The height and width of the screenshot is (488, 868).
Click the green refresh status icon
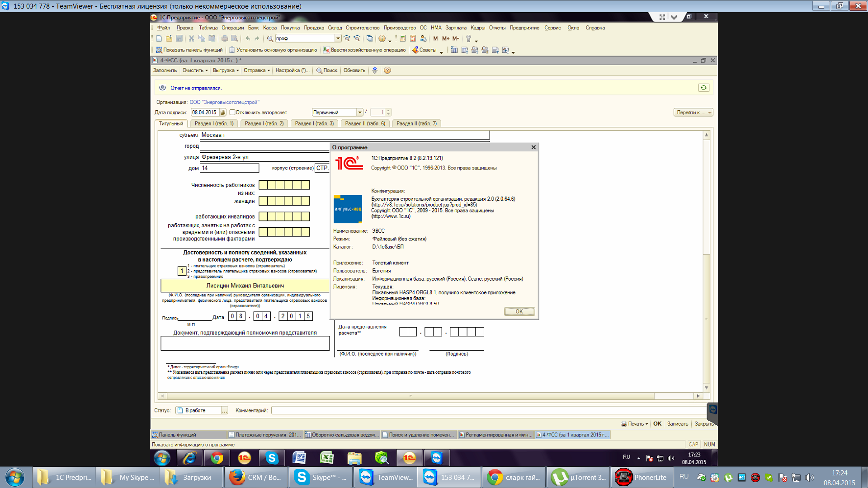pyautogui.click(x=703, y=88)
